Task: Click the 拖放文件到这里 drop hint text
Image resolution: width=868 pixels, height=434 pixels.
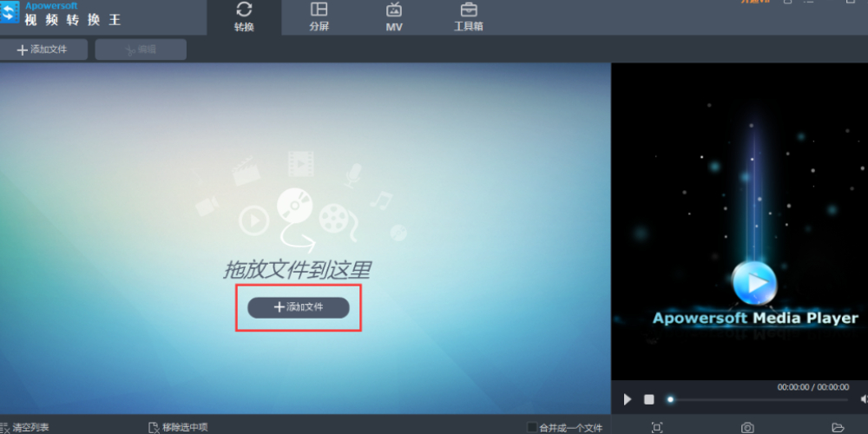Action: tap(297, 270)
